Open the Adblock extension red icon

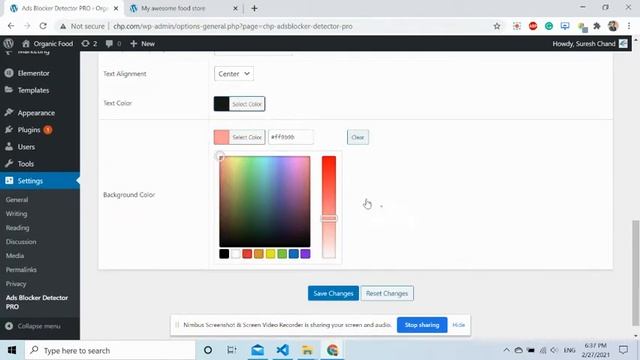(533, 26)
